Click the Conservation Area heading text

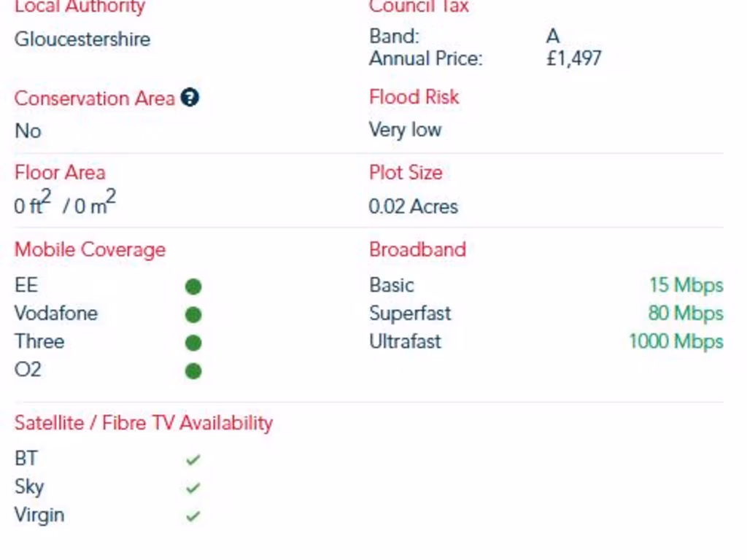(95, 98)
